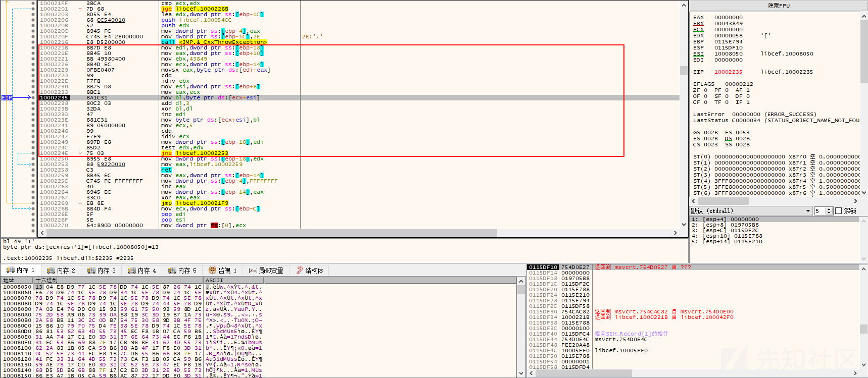868x378 pixels.
Task: Click the registers pane scroll-right arrow
Action: click(856, 201)
